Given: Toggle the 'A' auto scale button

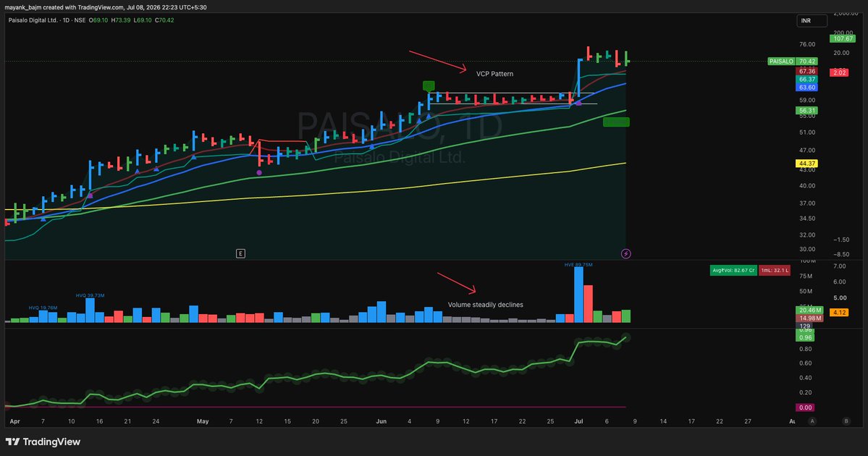Looking at the screenshot, I should [x=812, y=421].
